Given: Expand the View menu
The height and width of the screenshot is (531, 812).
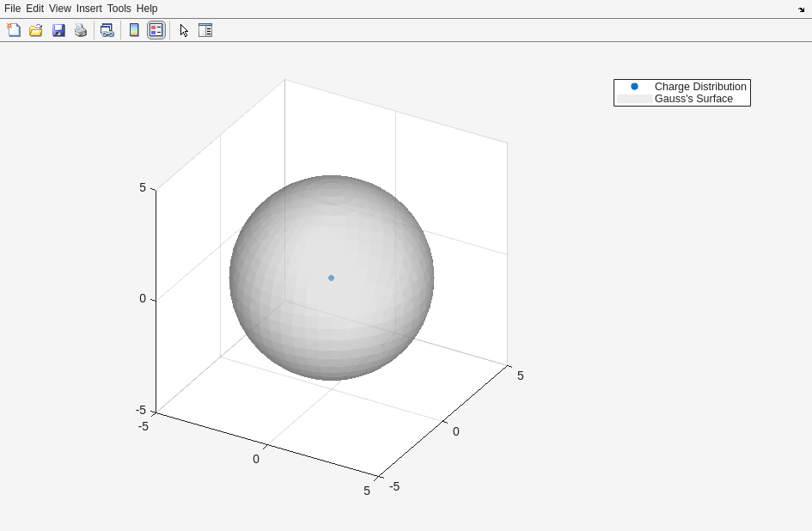Looking at the screenshot, I should click(59, 9).
